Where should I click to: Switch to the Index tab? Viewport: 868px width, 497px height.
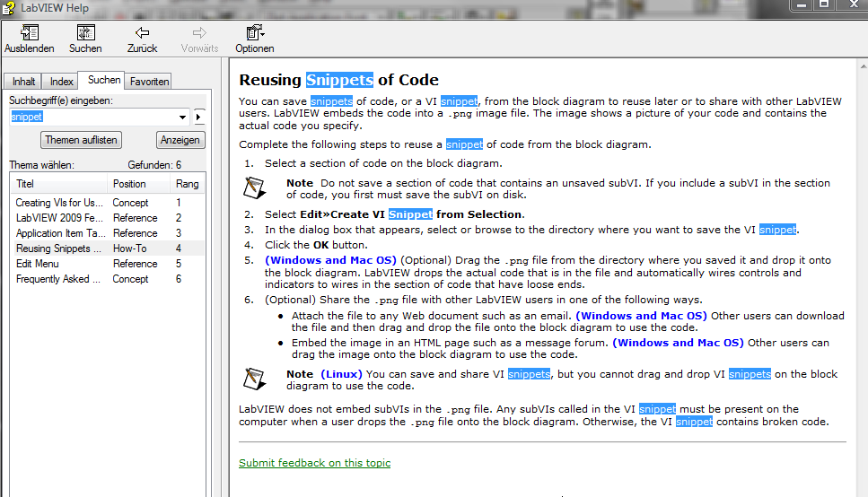click(61, 82)
